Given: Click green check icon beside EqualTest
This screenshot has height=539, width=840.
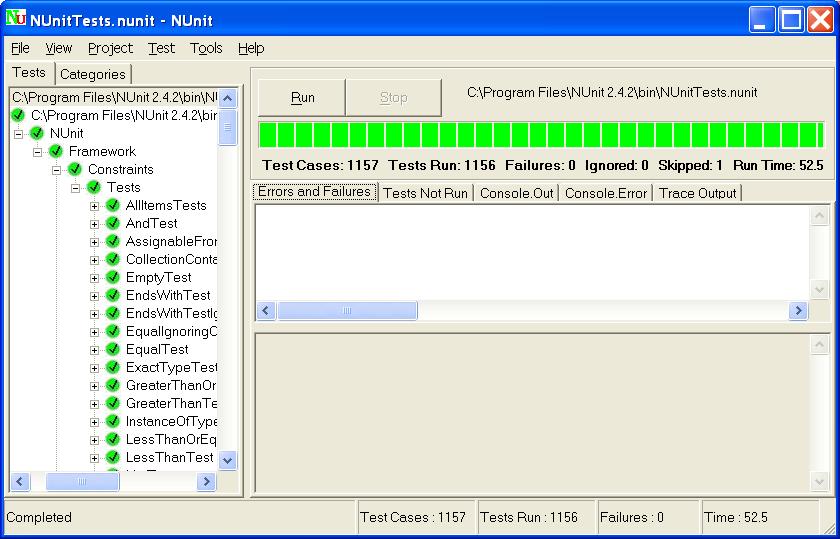Looking at the screenshot, I should point(112,349).
